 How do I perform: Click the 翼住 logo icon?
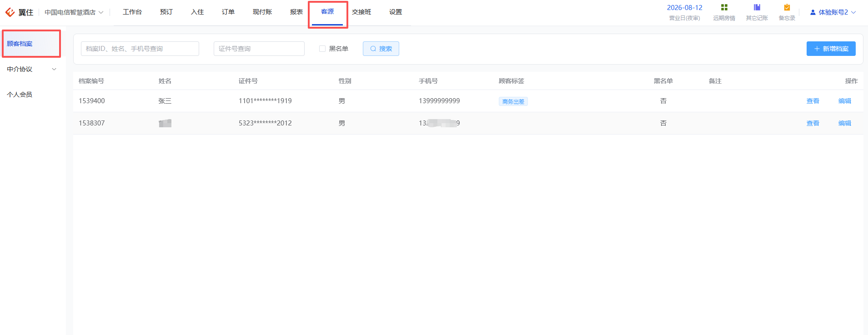coord(10,12)
